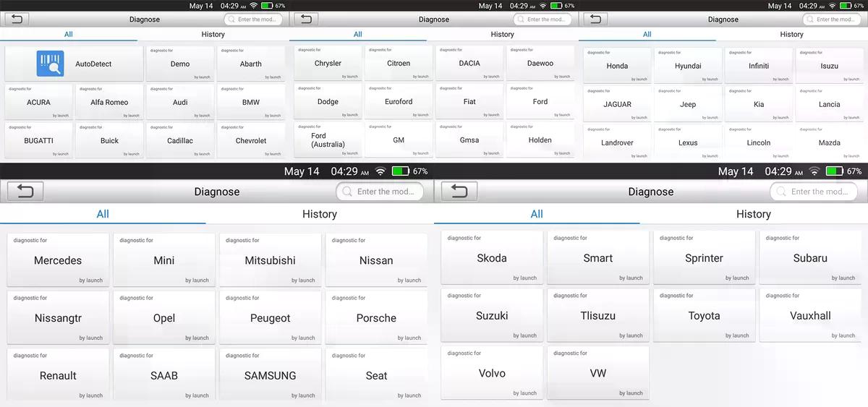This screenshot has width=868, height=407.
Task: Select Jeep diagnostics
Action: coord(688,104)
